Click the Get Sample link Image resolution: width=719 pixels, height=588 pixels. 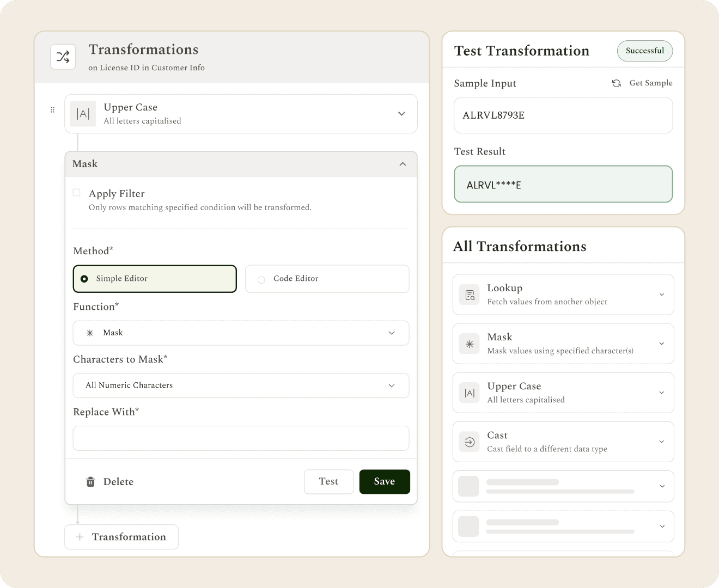[651, 83]
